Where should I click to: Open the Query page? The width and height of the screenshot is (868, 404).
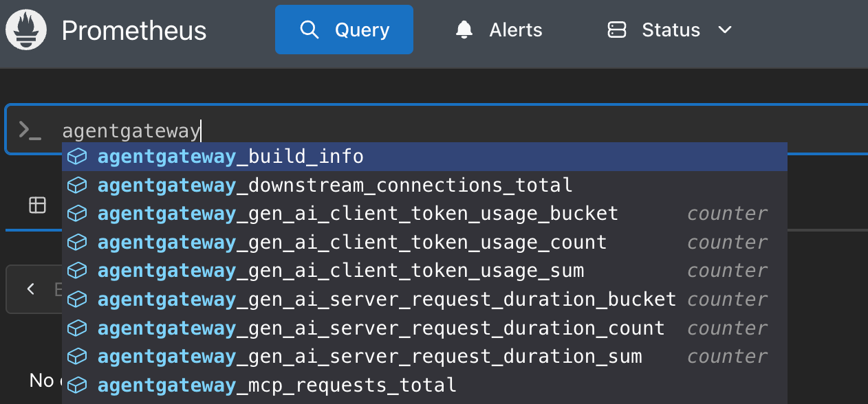point(344,30)
